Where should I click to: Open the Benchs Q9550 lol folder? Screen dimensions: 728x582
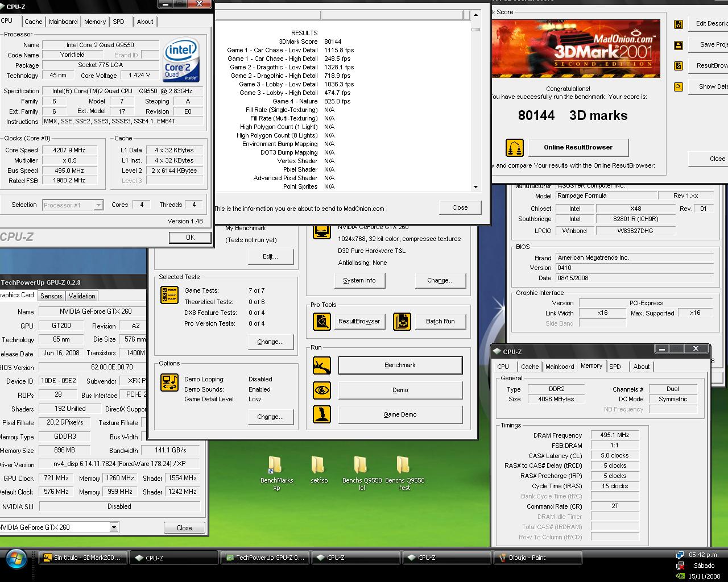[x=362, y=473]
